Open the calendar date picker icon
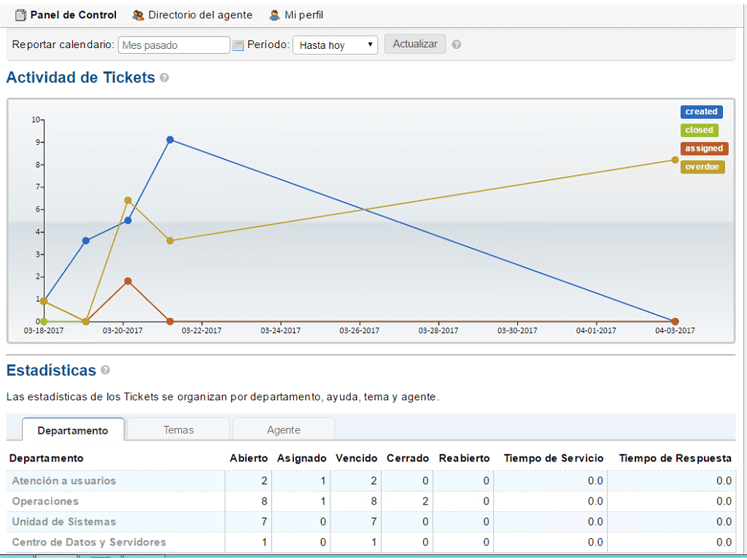This screenshot has height=560, width=747. (x=238, y=45)
